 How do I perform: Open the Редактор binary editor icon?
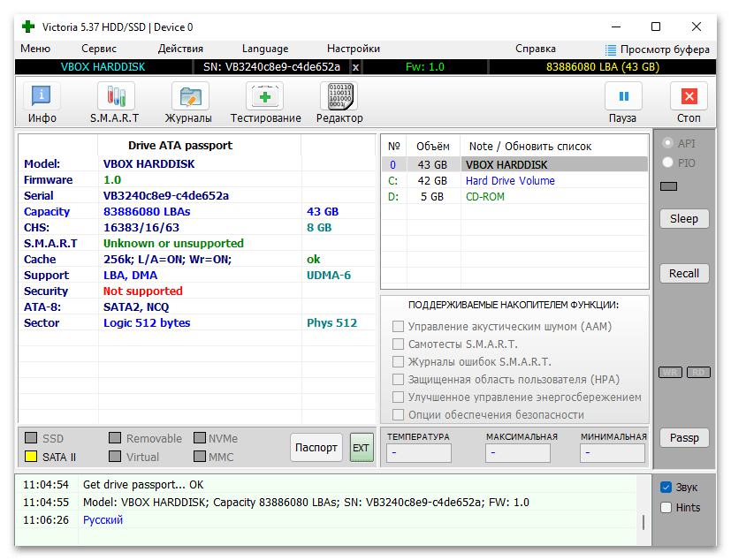pyautogui.click(x=339, y=96)
